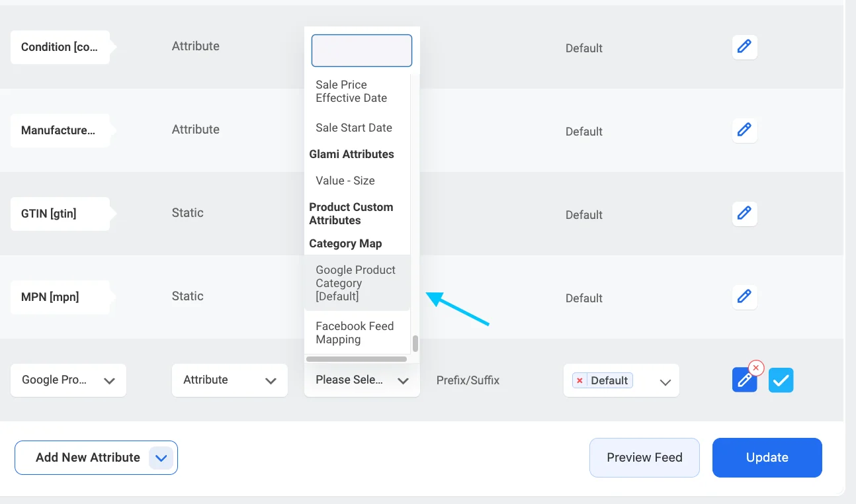
Task: Click the blue Update button
Action: (767, 458)
